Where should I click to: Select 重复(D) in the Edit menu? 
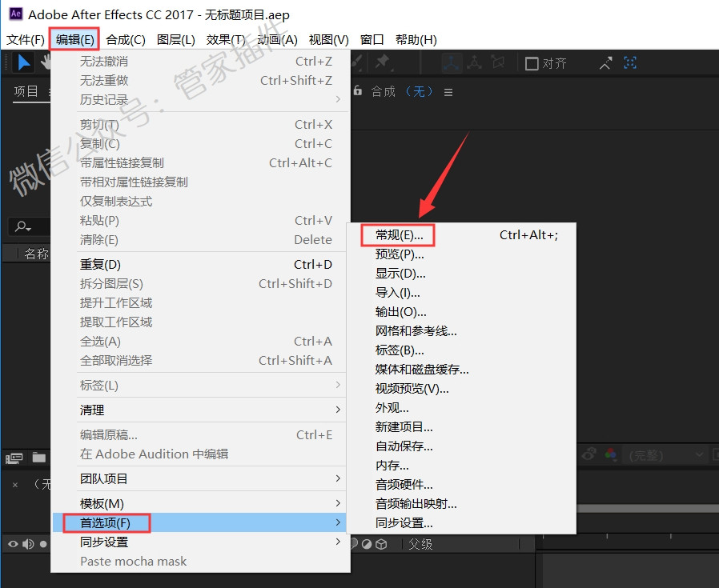pos(200,265)
